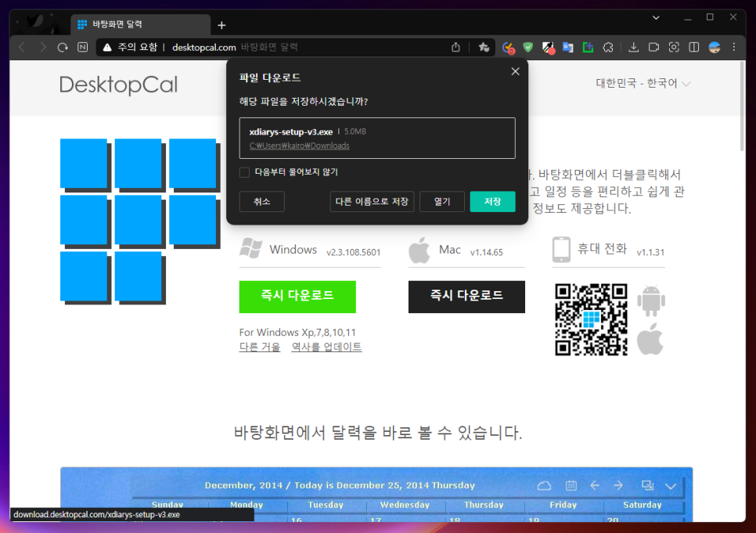Toggle the side panel split icon

point(694,47)
